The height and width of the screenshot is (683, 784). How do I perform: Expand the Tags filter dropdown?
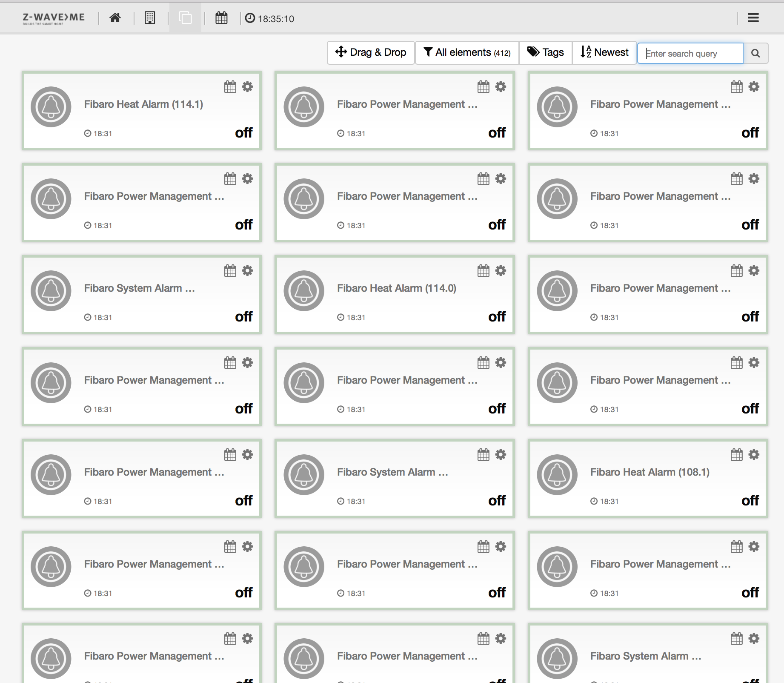pyautogui.click(x=545, y=52)
